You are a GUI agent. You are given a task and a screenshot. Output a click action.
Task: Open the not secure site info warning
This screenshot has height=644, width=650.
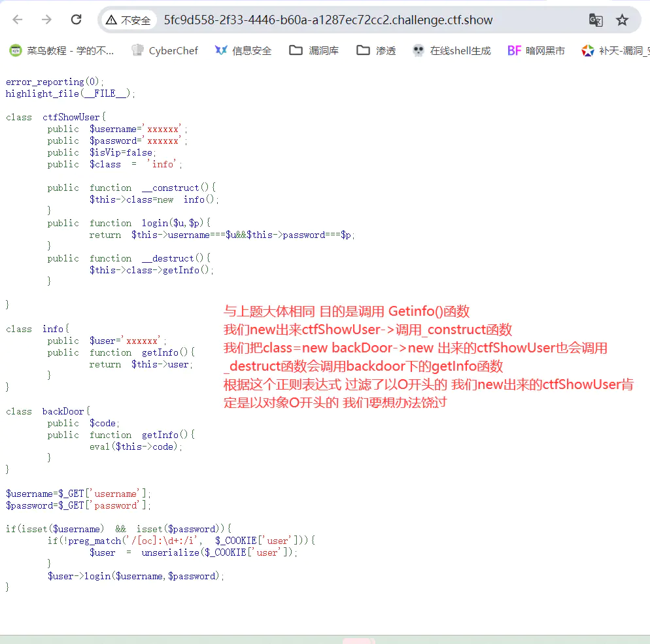tap(128, 20)
